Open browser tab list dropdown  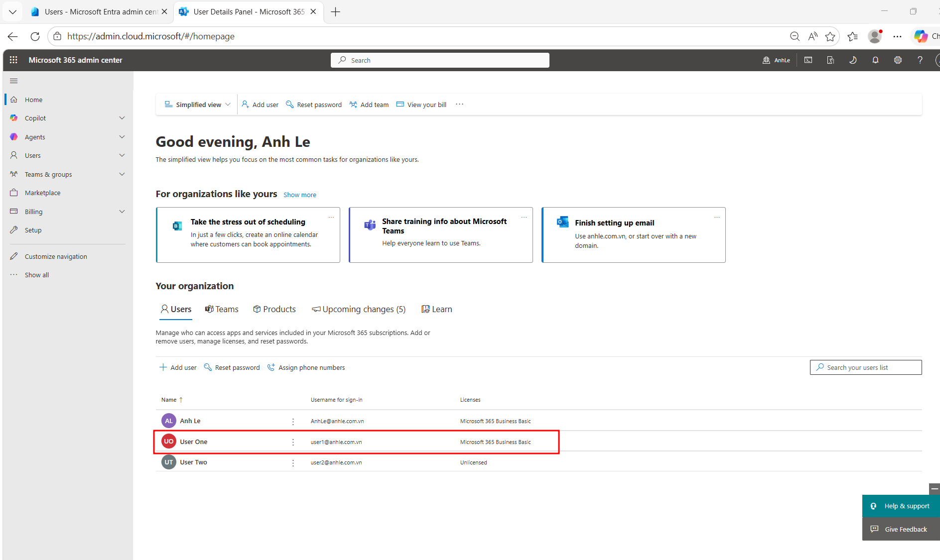pyautogui.click(x=12, y=12)
